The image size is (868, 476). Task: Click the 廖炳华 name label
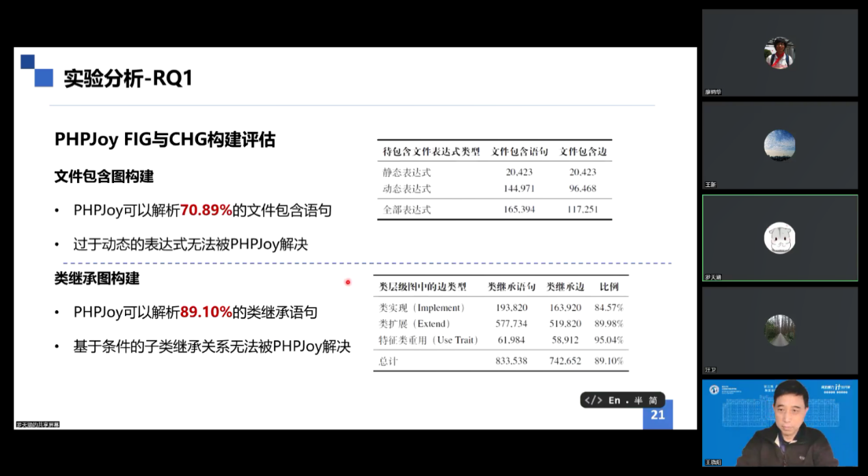pos(713,92)
